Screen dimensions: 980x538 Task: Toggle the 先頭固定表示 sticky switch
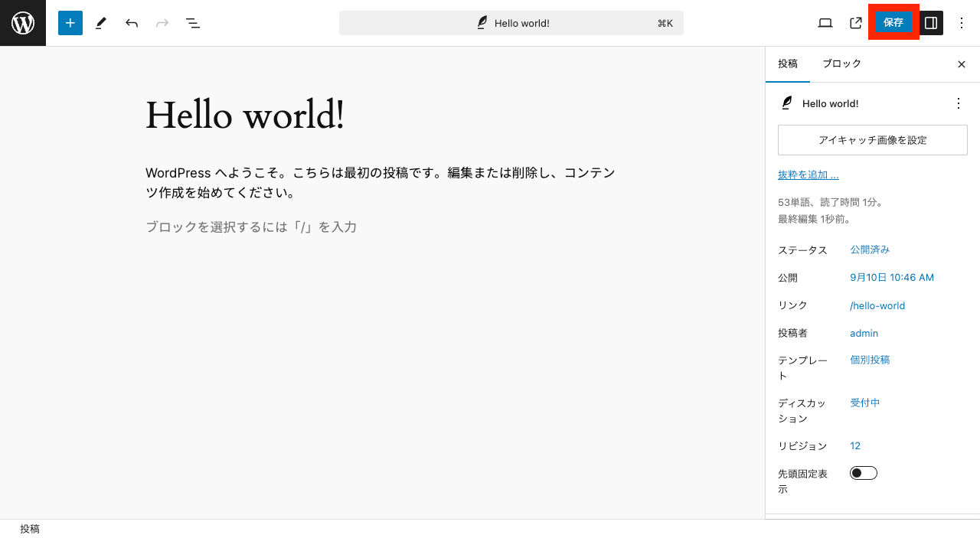[864, 473]
